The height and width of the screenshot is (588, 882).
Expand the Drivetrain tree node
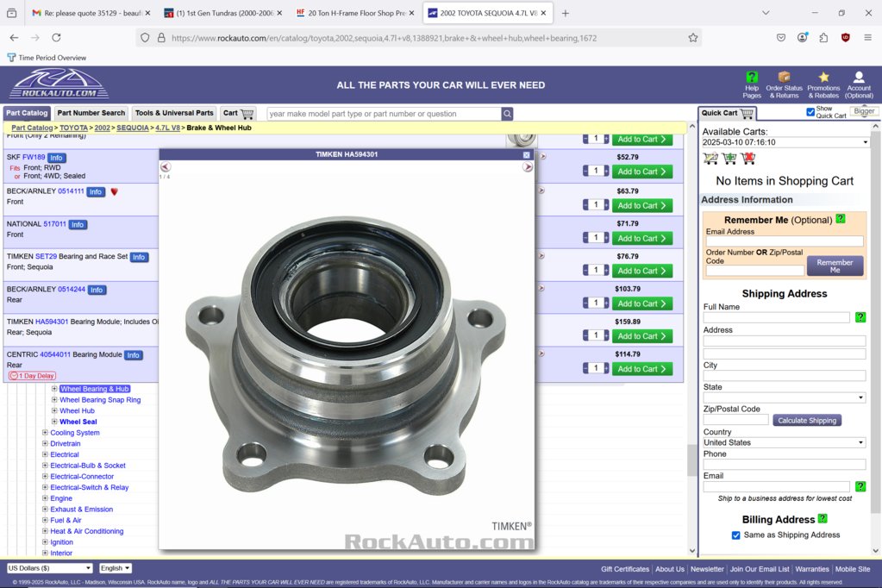45,443
